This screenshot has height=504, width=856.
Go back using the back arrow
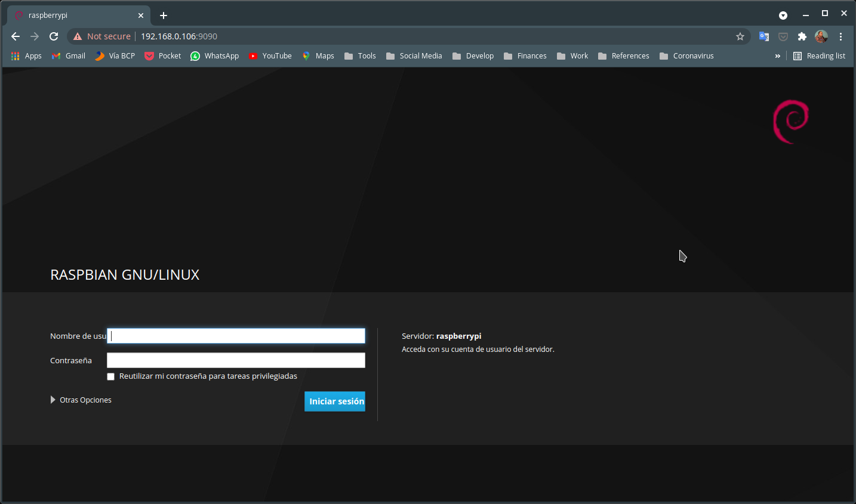tap(16, 36)
